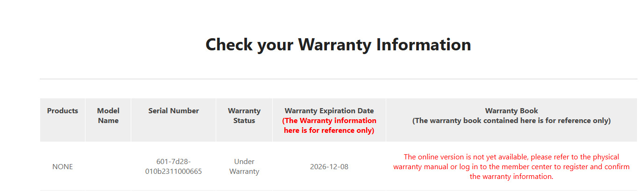Select the NONE value in Products column

coord(63,167)
